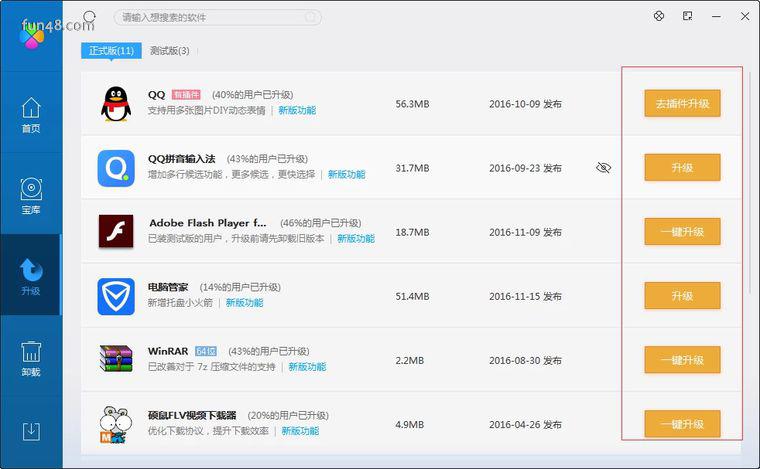
Task: Click the colorful app logo
Action: pyautogui.click(x=32, y=36)
